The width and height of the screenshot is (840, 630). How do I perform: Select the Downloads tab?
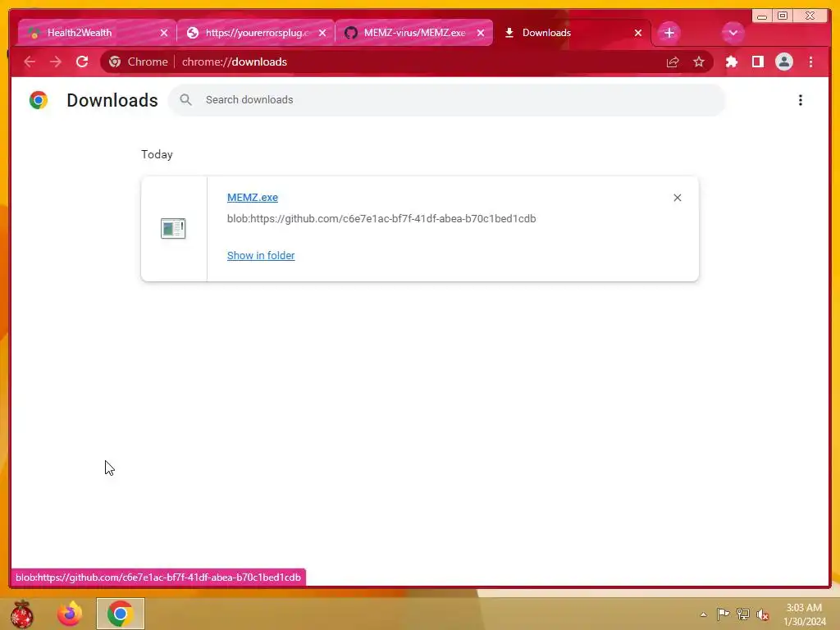571,33
